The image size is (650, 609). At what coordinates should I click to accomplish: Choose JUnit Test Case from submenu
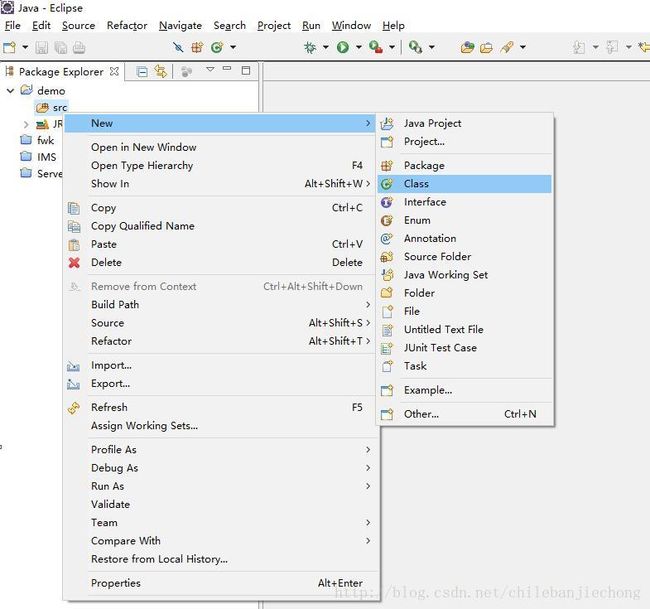coord(464,348)
